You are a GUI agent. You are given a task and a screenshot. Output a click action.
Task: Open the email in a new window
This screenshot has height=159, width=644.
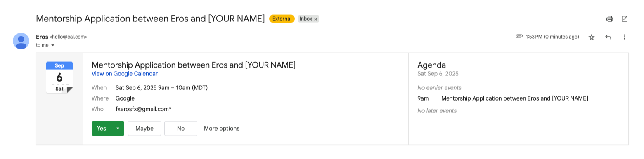(625, 19)
